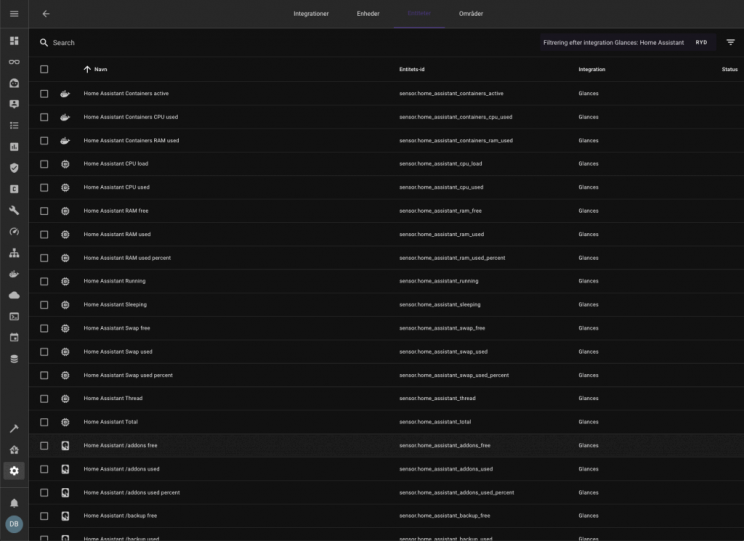Open the Home Assistant Total entity
This screenshot has height=541, width=744.
(111, 422)
